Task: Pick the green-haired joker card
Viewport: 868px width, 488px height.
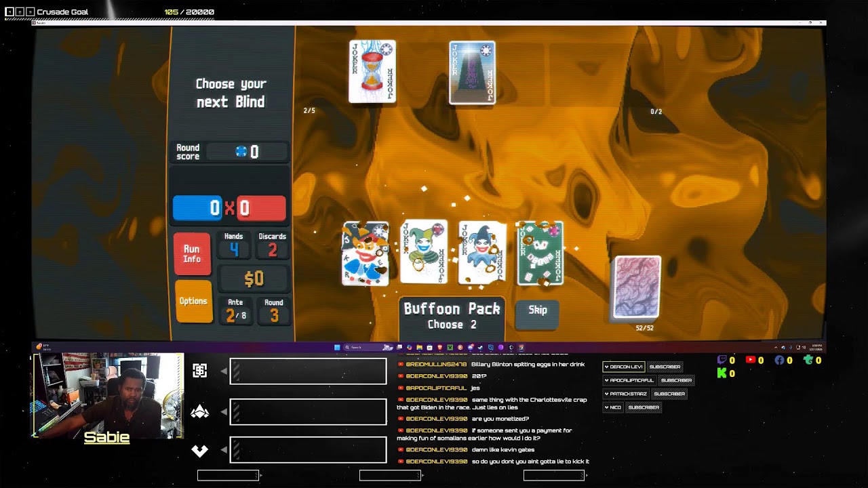Action: click(424, 251)
